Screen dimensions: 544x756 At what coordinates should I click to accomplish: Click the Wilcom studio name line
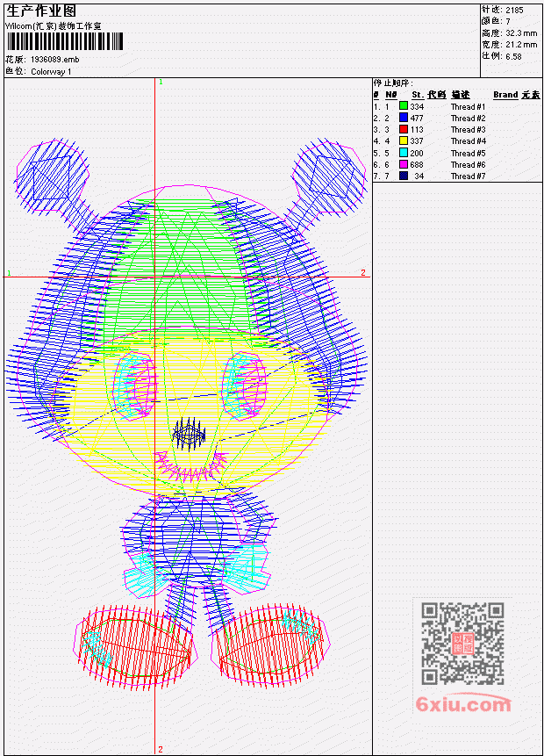pyautogui.click(x=53, y=26)
